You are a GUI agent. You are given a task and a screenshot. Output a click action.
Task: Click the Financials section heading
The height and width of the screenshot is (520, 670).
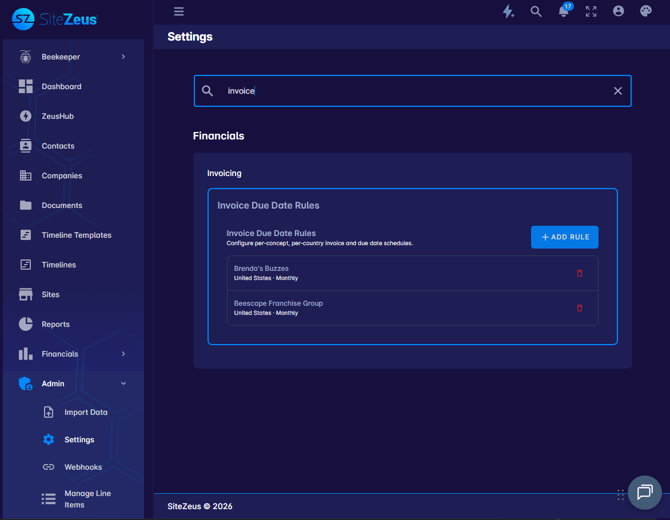click(218, 136)
